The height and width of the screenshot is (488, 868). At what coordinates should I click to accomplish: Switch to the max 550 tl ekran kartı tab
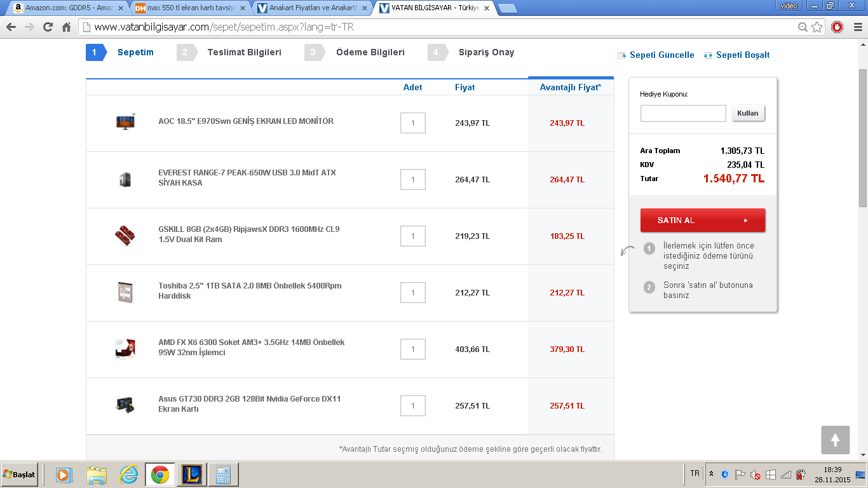pyautogui.click(x=191, y=8)
